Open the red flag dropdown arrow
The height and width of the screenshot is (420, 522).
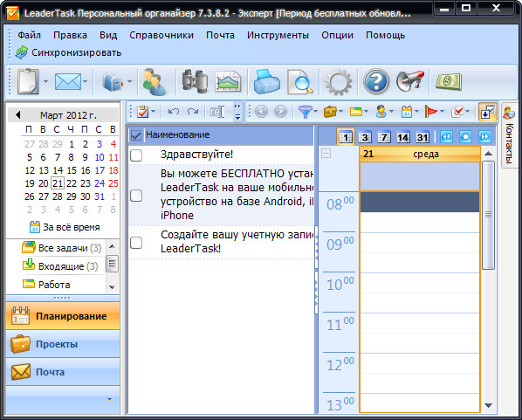click(442, 111)
